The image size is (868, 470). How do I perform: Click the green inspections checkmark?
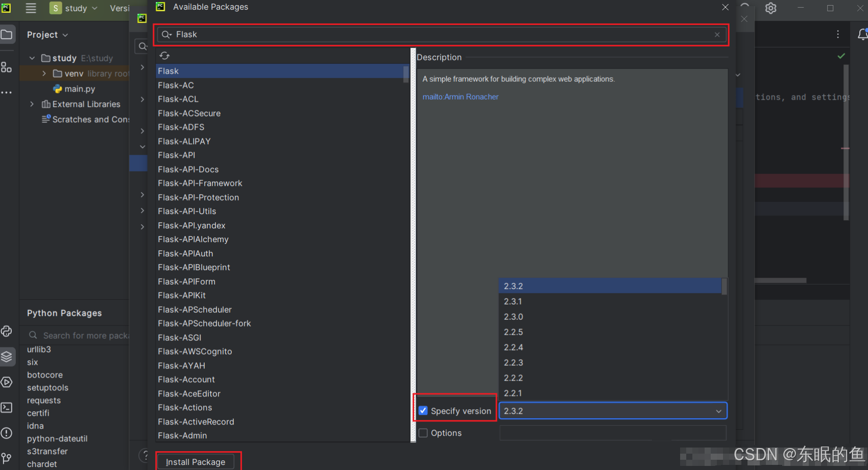pyautogui.click(x=841, y=56)
